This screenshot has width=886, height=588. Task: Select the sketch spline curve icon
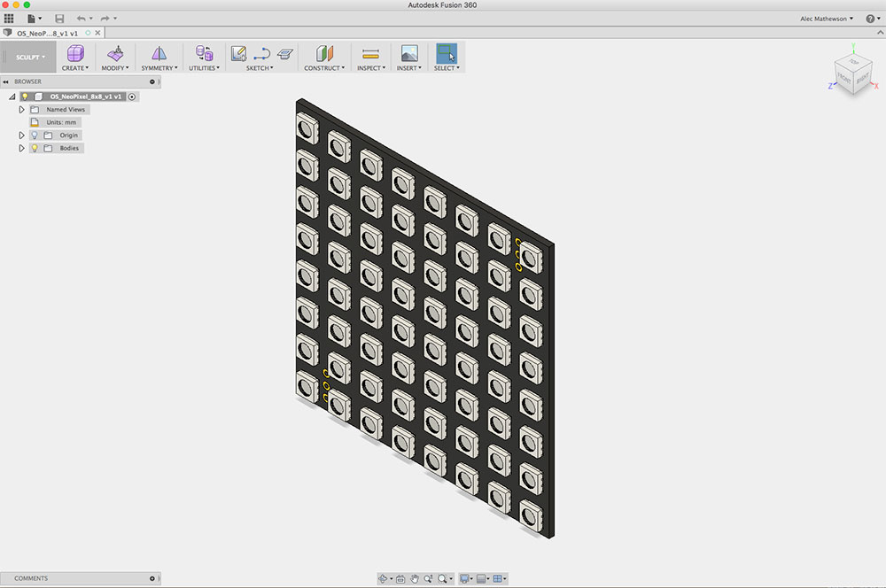(261, 54)
